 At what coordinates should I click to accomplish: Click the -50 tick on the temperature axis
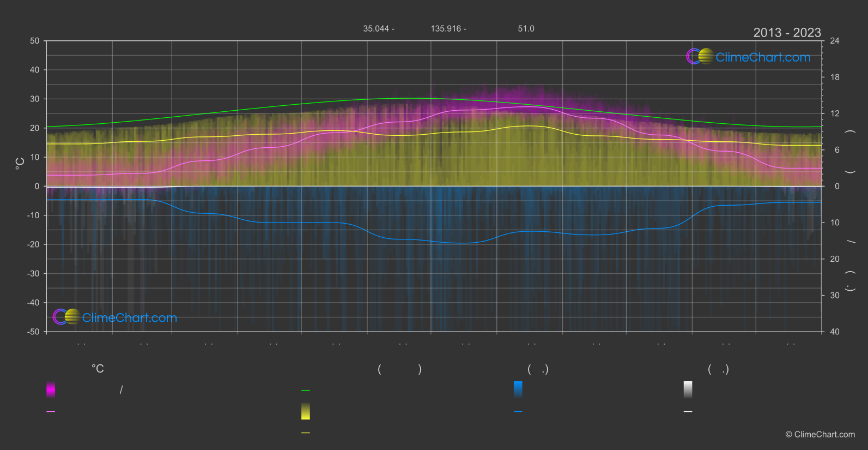coord(33,332)
